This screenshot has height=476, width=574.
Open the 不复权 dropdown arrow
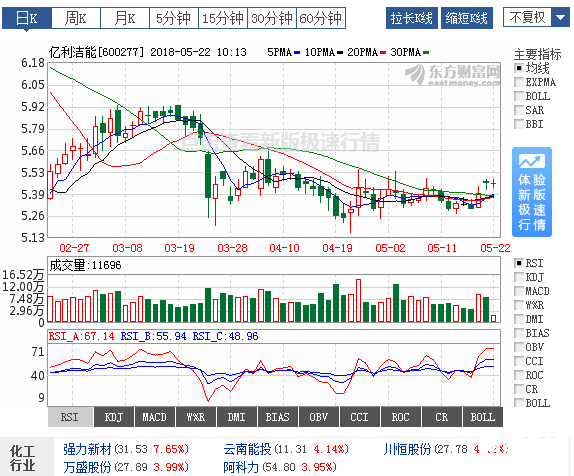pos(560,17)
